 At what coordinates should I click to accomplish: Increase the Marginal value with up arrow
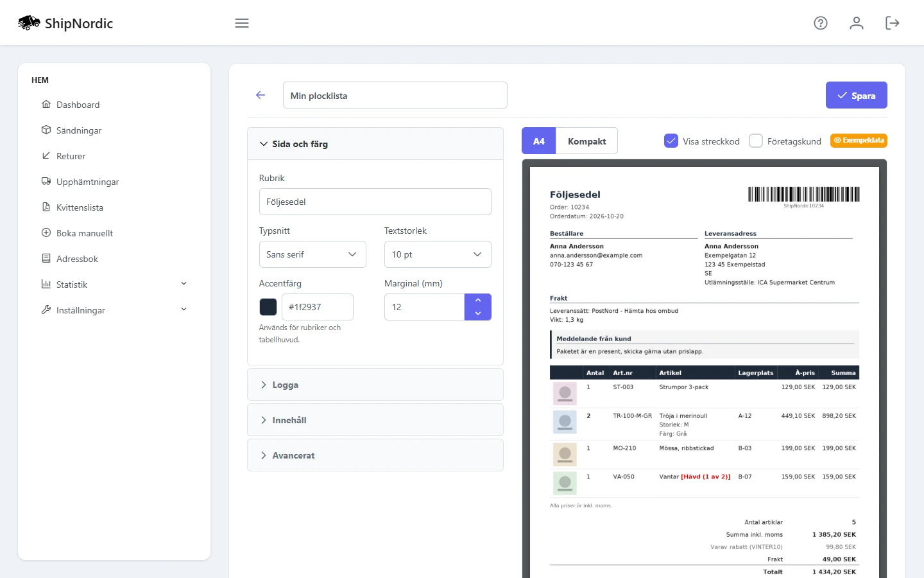point(478,301)
